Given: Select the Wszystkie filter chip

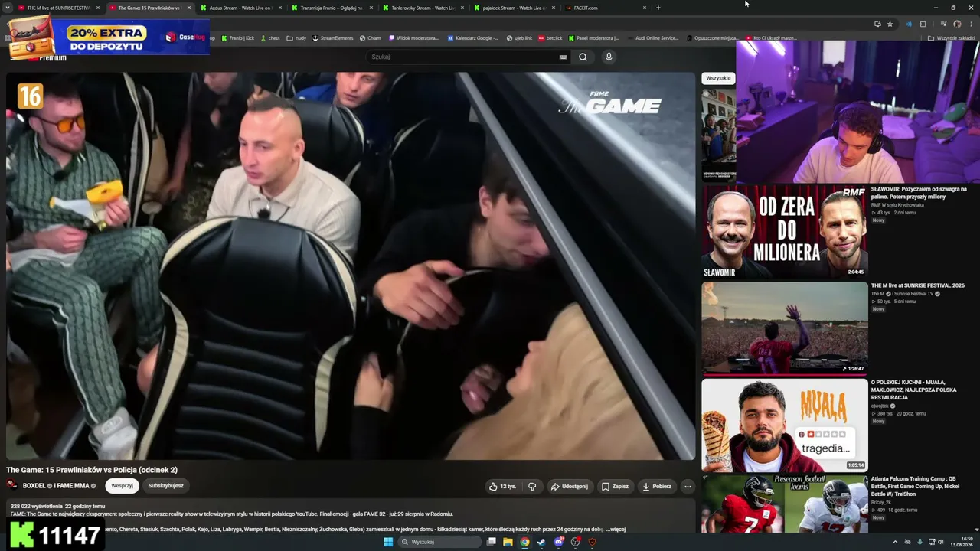Looking at the screenshot, I should (718, 78).
